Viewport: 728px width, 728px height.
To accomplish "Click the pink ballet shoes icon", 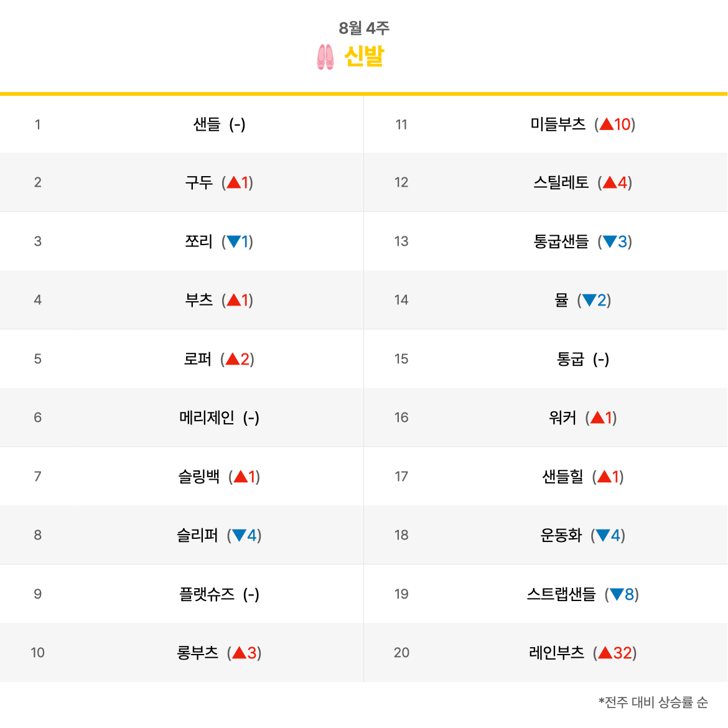I will click(325, 57).
